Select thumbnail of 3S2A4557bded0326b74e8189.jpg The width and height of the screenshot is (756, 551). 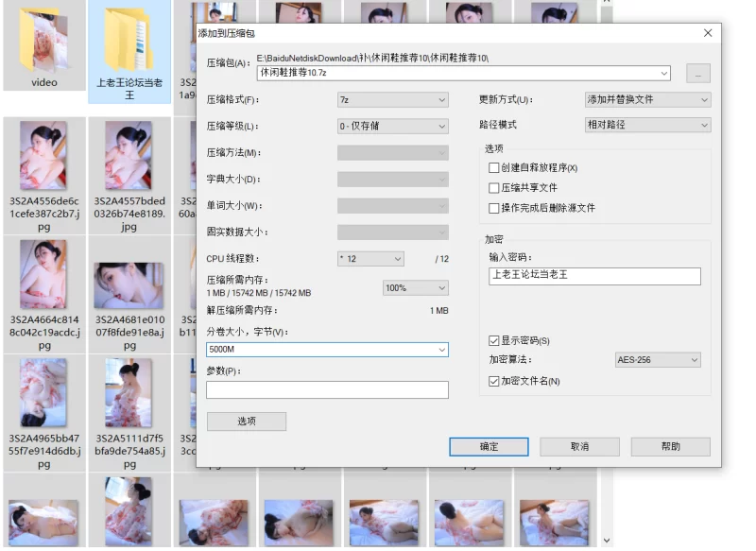pos(129,155)
